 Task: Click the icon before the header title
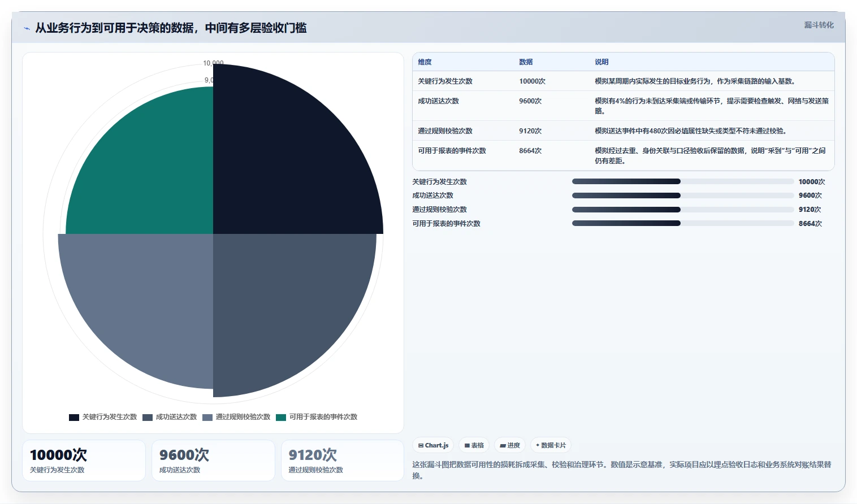(x=27, y=28)
